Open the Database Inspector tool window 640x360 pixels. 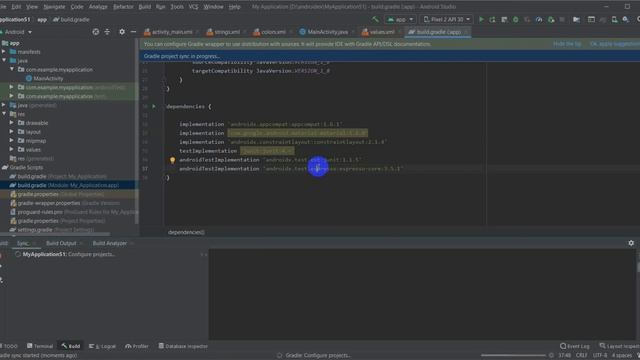183,346
